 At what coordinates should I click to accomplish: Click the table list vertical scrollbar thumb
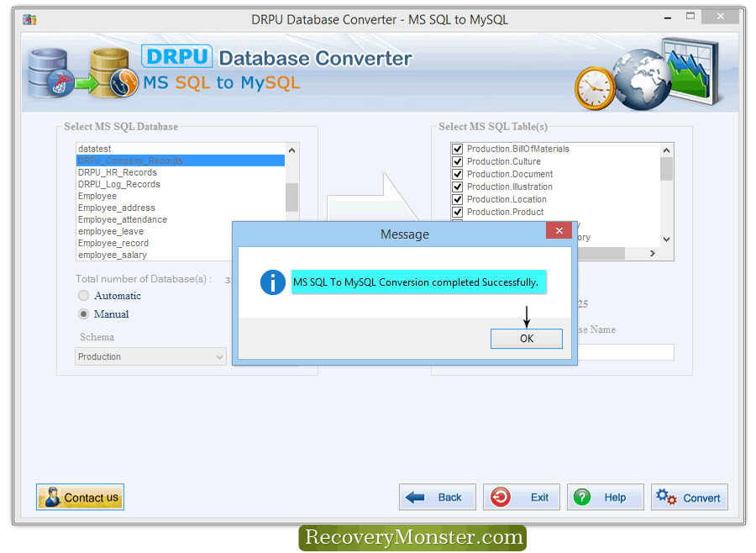(x=666, y=169)
